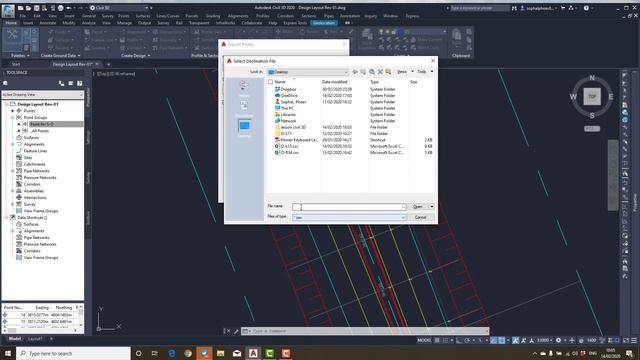Toggle object snap tracking in status bar
The height and width of the screenshot is (360, 640).
(x=493, y=340)
